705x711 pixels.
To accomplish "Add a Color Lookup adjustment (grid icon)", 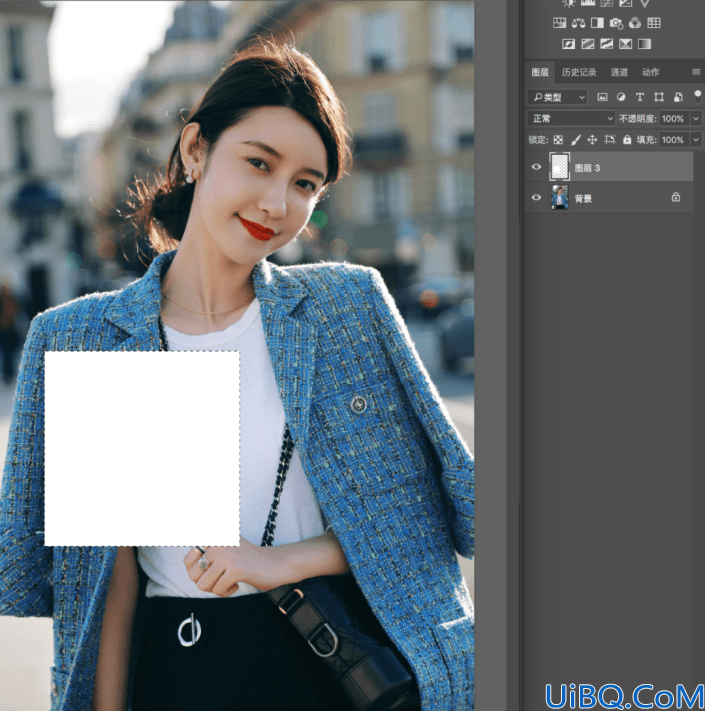I will pyautogui.click(x=654, y=23).
